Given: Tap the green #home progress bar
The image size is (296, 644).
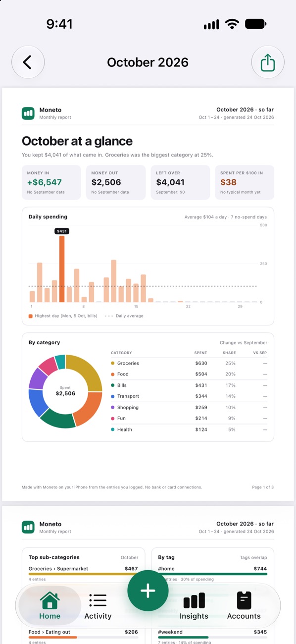Looking at the screenshot, I should (x=213, y=574).
